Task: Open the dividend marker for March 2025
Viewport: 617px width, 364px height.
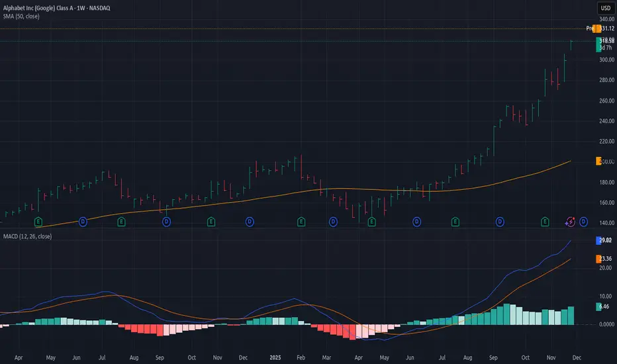Action: (x=333, y=222)
